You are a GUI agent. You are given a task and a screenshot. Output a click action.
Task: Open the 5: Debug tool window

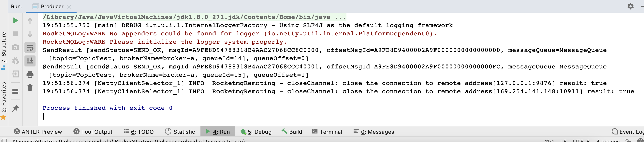256,132
